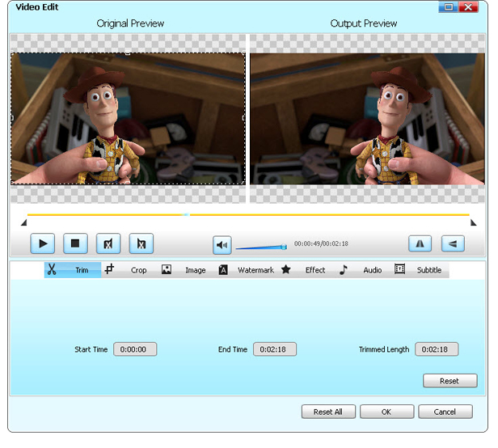Click the Watermark letter A icon
Image resolution: width=498 pixels, height=448 pixels.
click(223, 270)
